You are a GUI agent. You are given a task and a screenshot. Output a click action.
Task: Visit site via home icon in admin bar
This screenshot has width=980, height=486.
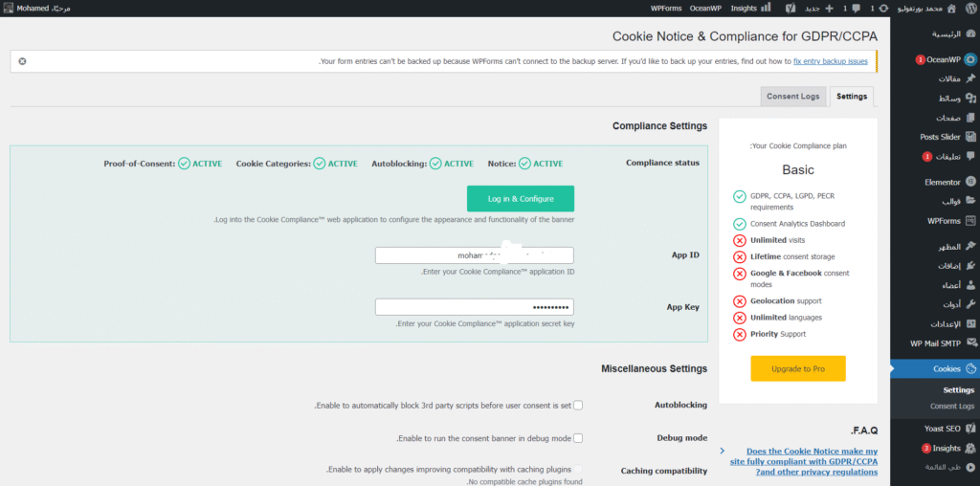pyautogui.click(x=951, y=8)
